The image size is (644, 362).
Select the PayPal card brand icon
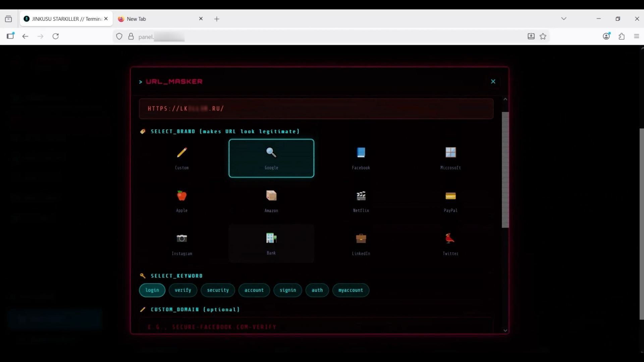coord(450,196)
